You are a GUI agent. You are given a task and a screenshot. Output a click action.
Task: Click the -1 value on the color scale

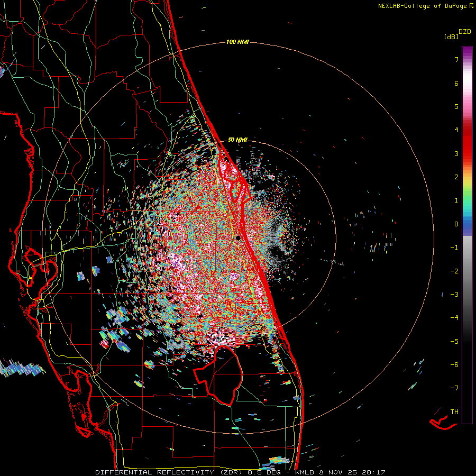454,248
